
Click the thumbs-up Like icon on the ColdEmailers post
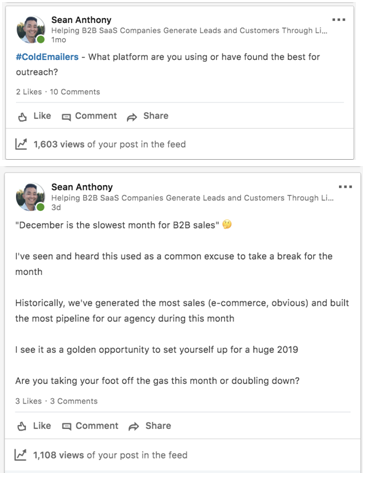22,117
